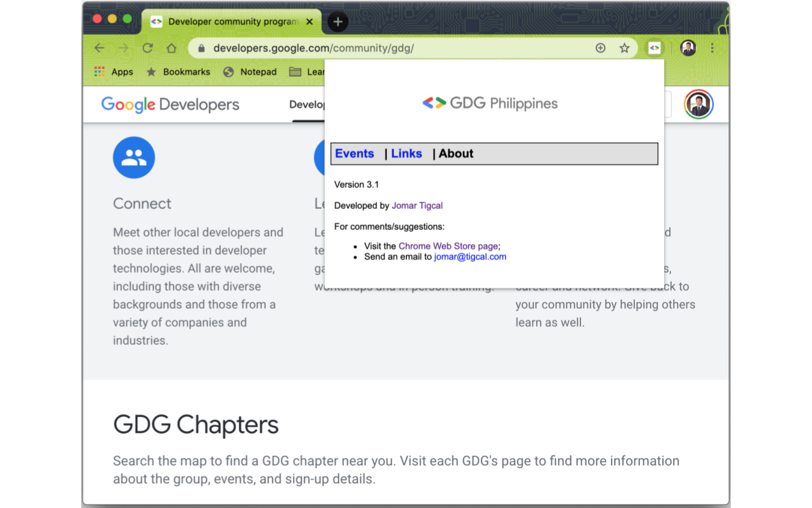Click the lock icon in the address bar
812x508 pixels.
(202, 48)
